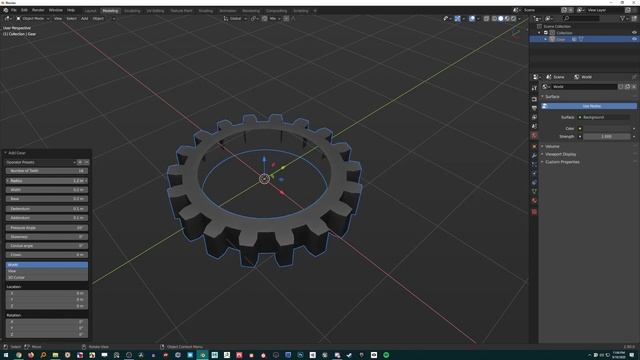640x360 pixels.
Task: Expand the Gear object in outliner
Action: [x=546, y=39]
